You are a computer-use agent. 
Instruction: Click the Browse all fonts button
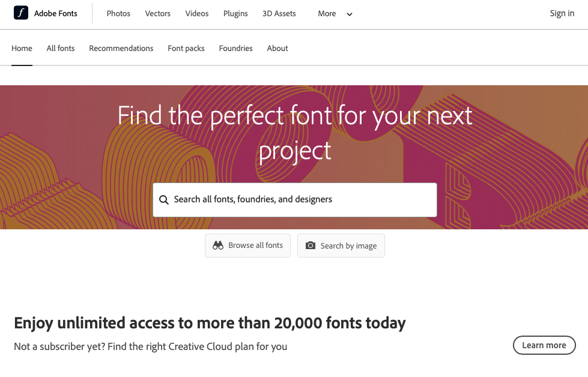247,246
